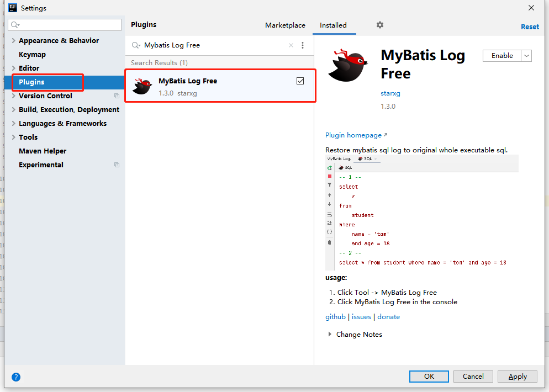Click the large MyBatis bird logo
Viewport: 549px width, 392px height.
[347, 66]
